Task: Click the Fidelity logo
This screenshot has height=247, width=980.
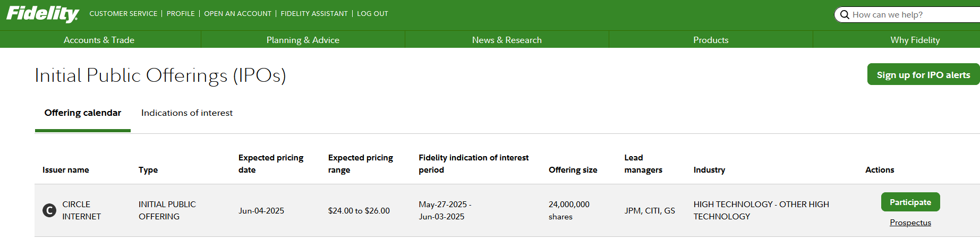Action: 43,14
